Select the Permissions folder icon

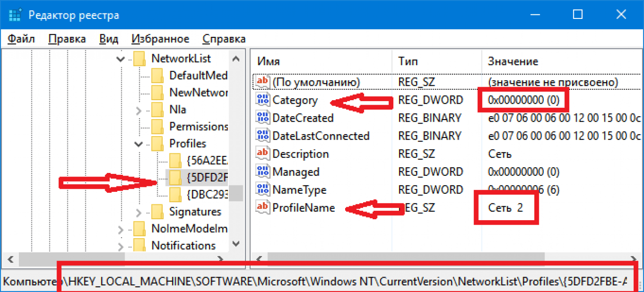click(x=157, y=127)
